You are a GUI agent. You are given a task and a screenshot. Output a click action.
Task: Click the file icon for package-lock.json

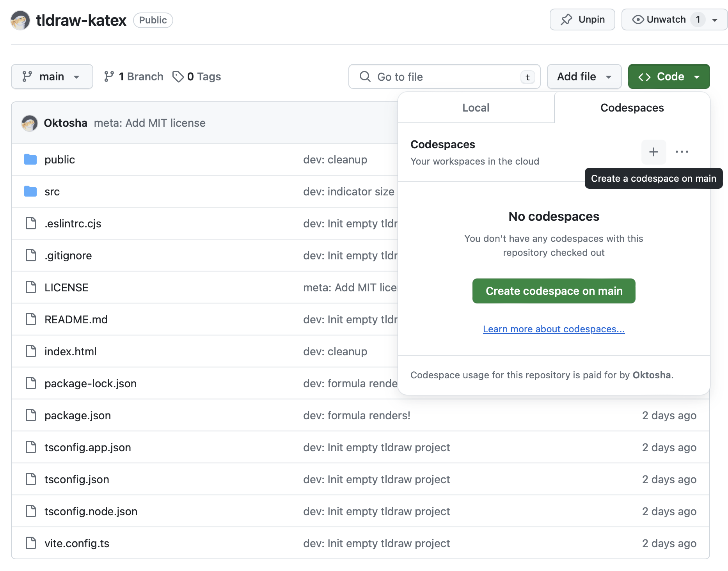coord(31,383)
